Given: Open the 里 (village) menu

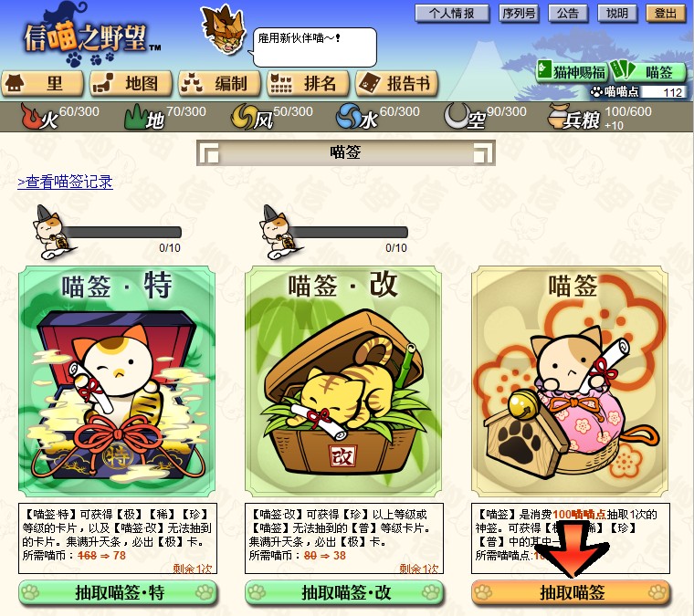Looking at the screenshot, I should pos(42,83).
